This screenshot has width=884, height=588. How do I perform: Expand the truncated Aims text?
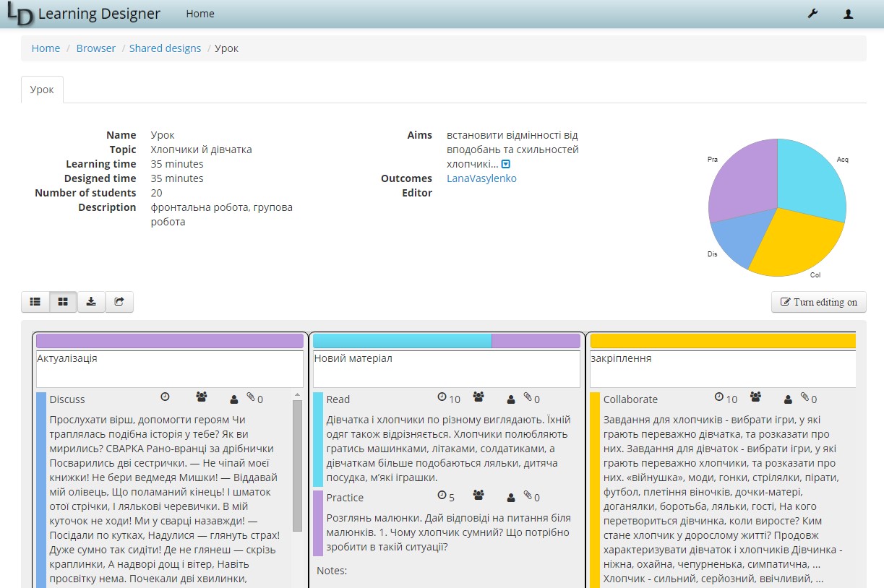pyautogui.click(x=505, y=164)
